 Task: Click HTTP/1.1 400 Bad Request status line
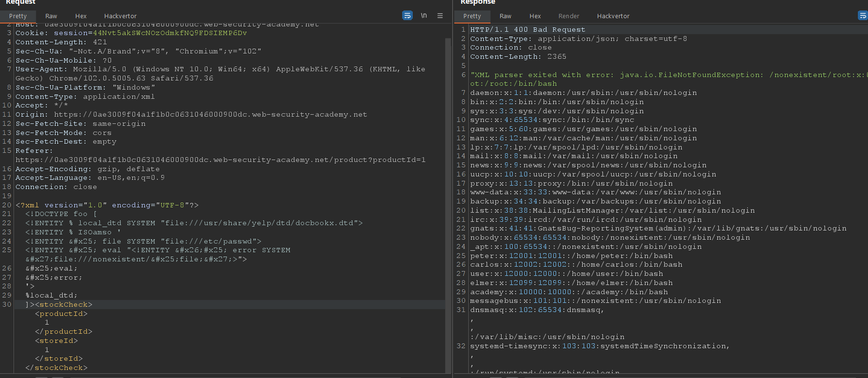[x=528, y=30]
